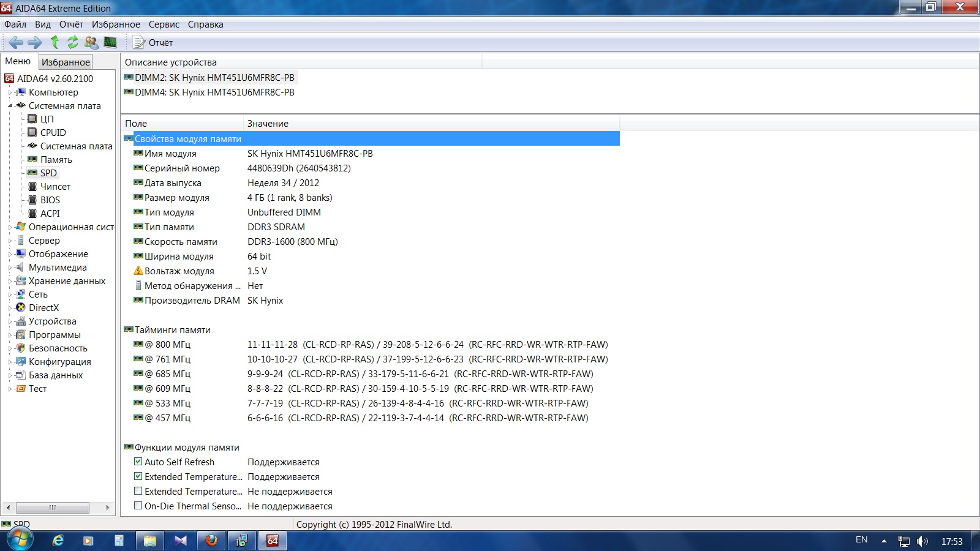Viewport: 980px width, 551px height.
Task: Open the Сервис menu
Action: coord(164,24)
